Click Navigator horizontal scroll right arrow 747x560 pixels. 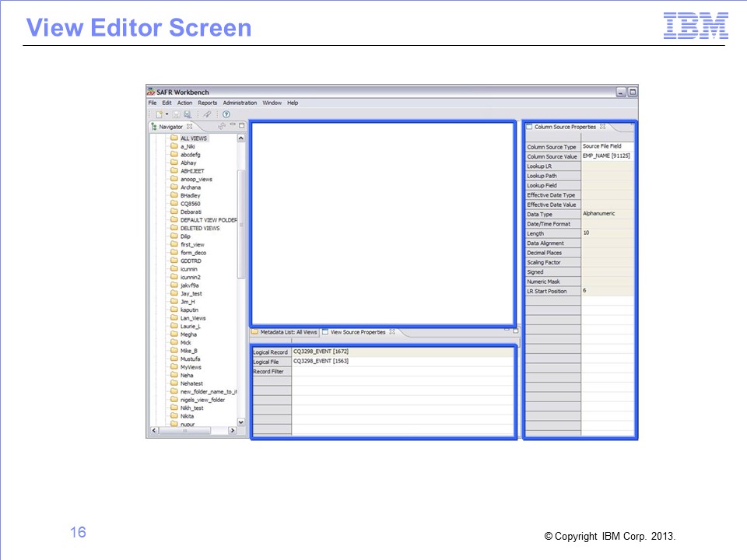(x=233, y=430)
